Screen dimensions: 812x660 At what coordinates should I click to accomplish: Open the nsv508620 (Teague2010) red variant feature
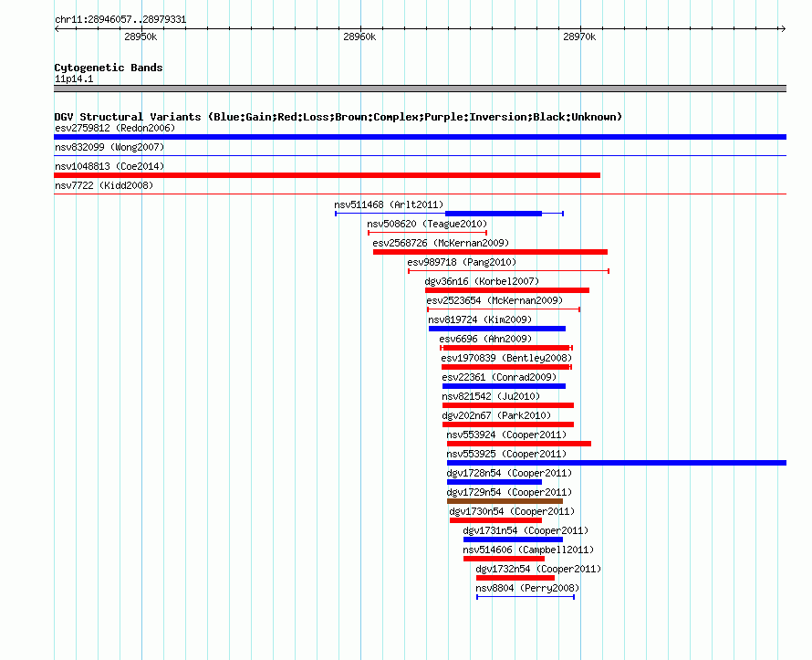tap(427, 233)
